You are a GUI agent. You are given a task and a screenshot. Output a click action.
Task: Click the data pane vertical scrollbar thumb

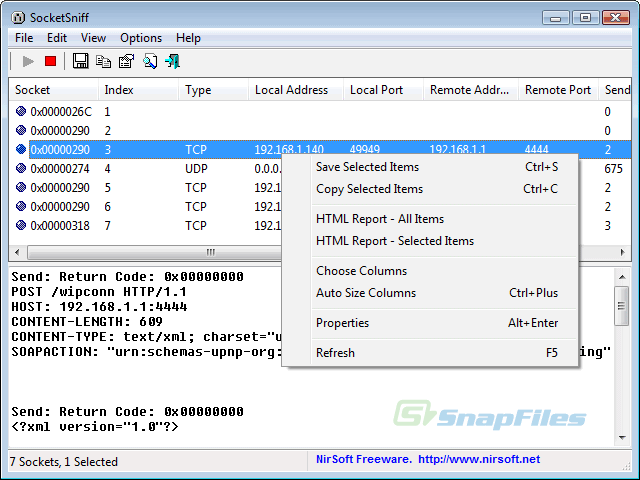[622, 306]
